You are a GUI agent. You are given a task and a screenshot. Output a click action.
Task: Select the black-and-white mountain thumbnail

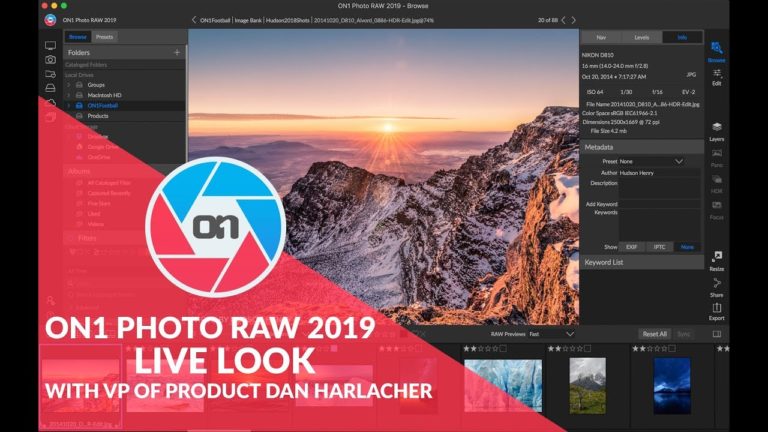click(587, 386)
